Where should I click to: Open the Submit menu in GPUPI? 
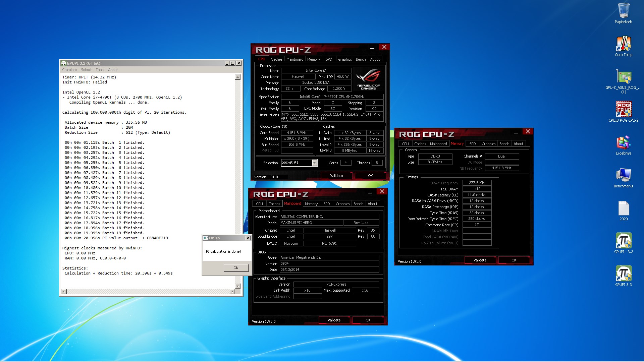coord(86,70)
